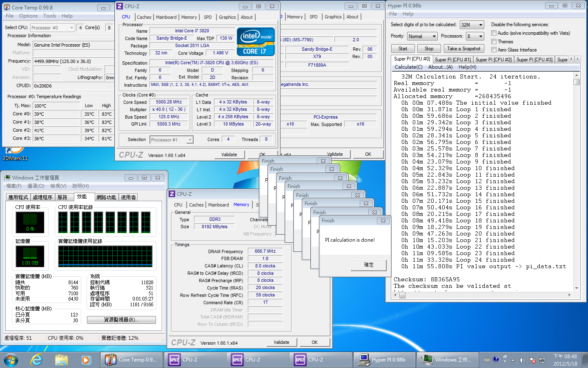This screenshot has height=368, width=588.
Task: Click the blue help question mark tray icon
Action: (x=496, y=359)
